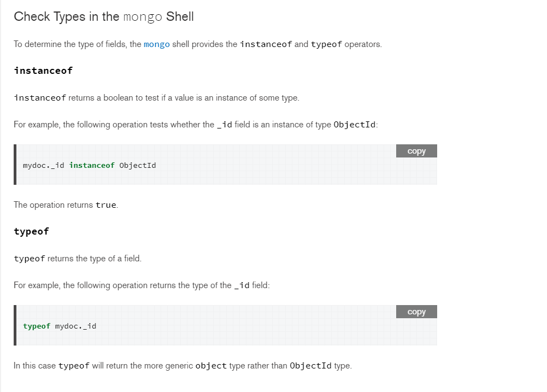Image resolution: width=547 pixels, height=392 pixels.
Task: Copy the instanceof code example
Action: coord(416,150)
